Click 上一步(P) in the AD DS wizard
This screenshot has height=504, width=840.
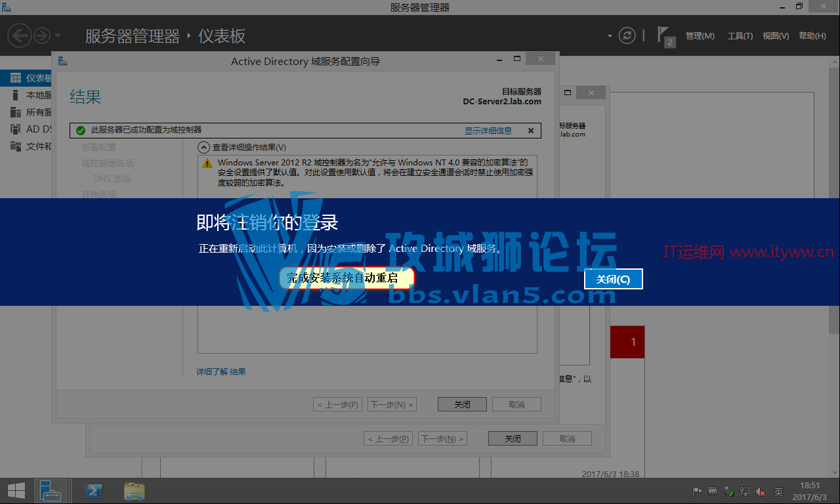pos(338,404)
